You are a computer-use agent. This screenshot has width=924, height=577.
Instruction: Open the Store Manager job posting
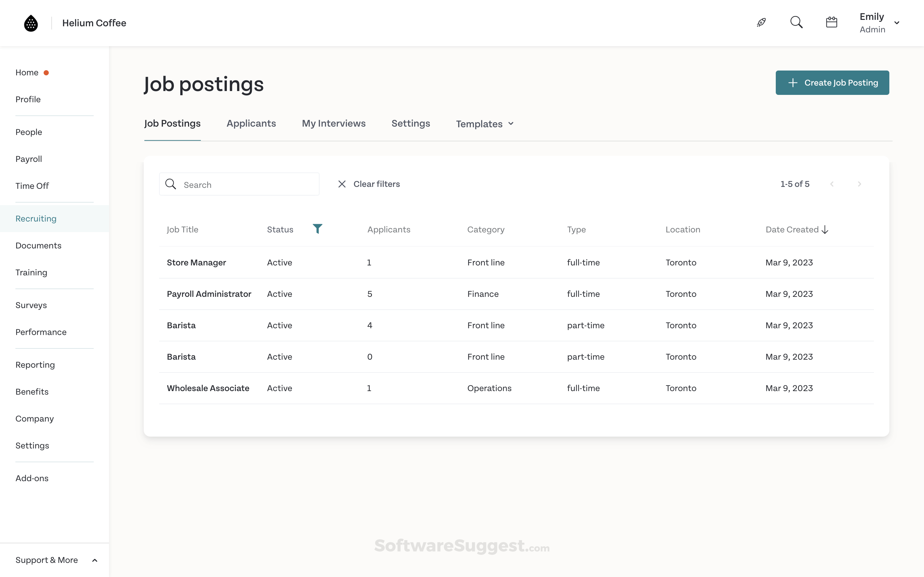coord(196,263)
